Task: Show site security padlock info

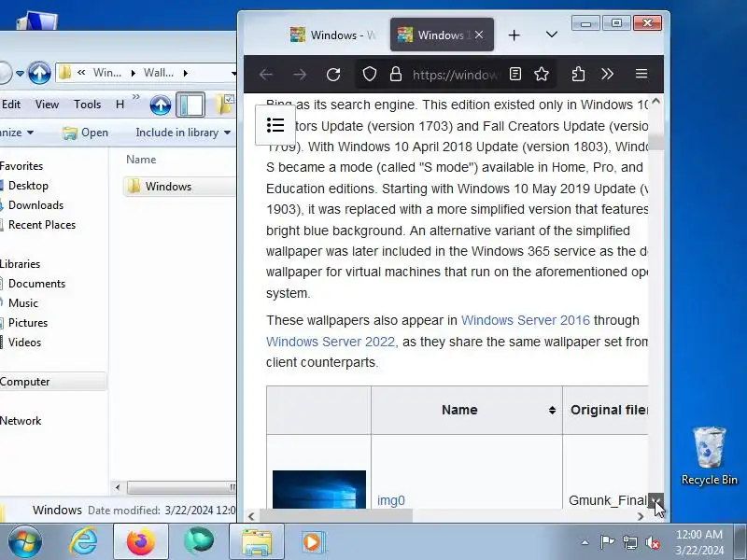Action: [395, 75]
